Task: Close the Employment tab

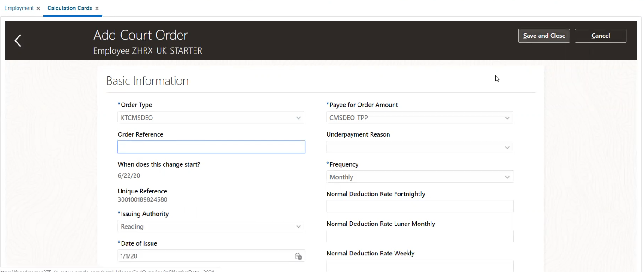Action: click(x=38, y=8)
